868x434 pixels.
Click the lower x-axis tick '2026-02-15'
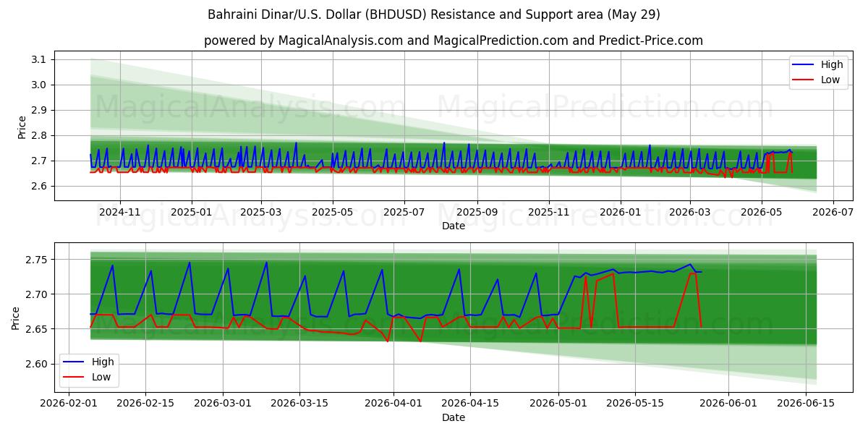145,404
